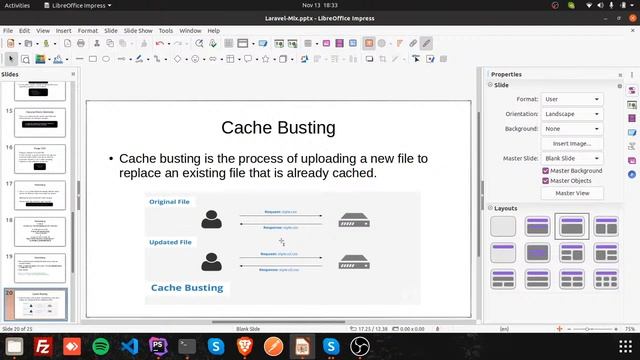This screenshot has width=640, height=360.
Task: Open the Format dropdown showing User
Action: 572,99
